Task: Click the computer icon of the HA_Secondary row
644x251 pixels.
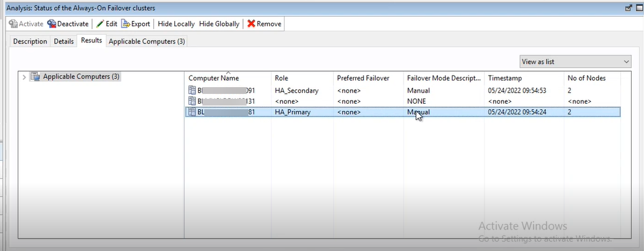Action: (x=192, y=90)
